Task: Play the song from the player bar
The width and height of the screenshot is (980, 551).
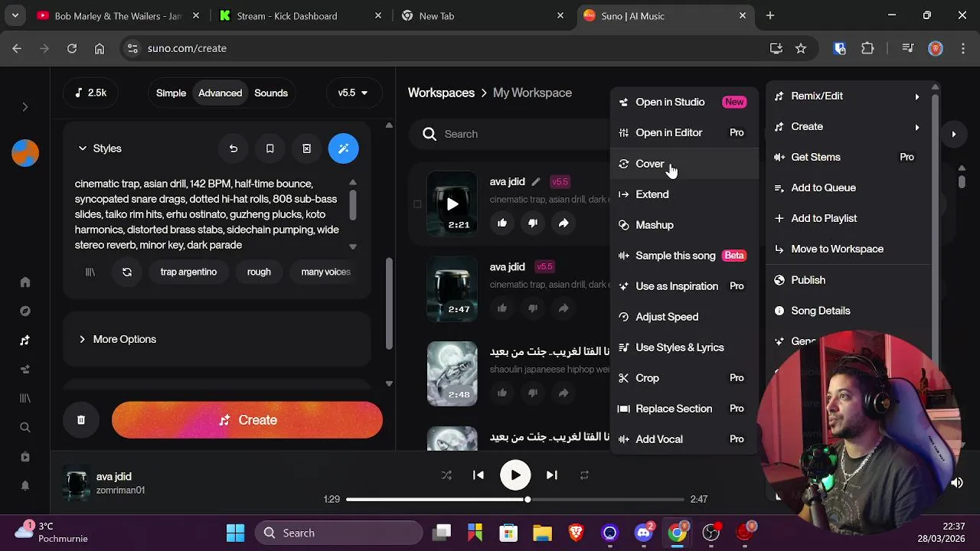Action: click(x=515, y=475)
